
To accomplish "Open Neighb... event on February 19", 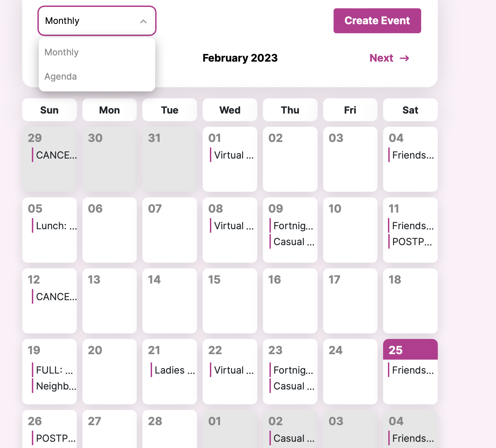I will click(56, 386).
